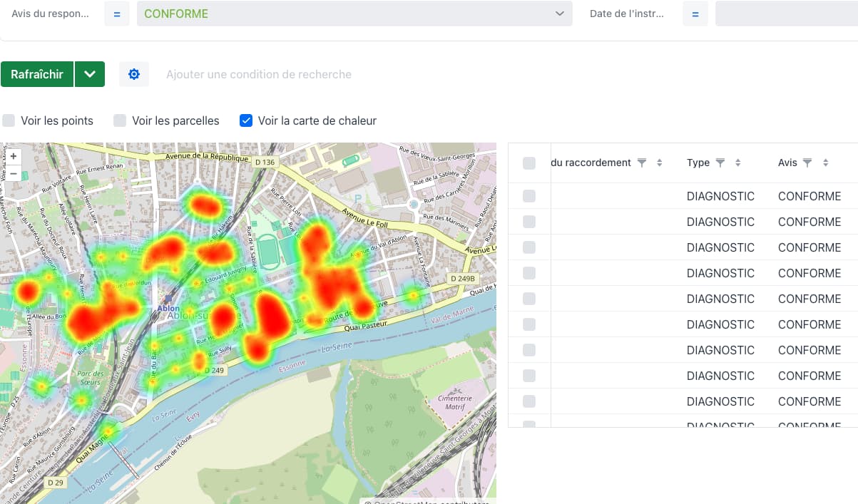The image size is (858, 504).
Task: Click the equals operator icon near Avis du respon
Action: pos(116,13)
